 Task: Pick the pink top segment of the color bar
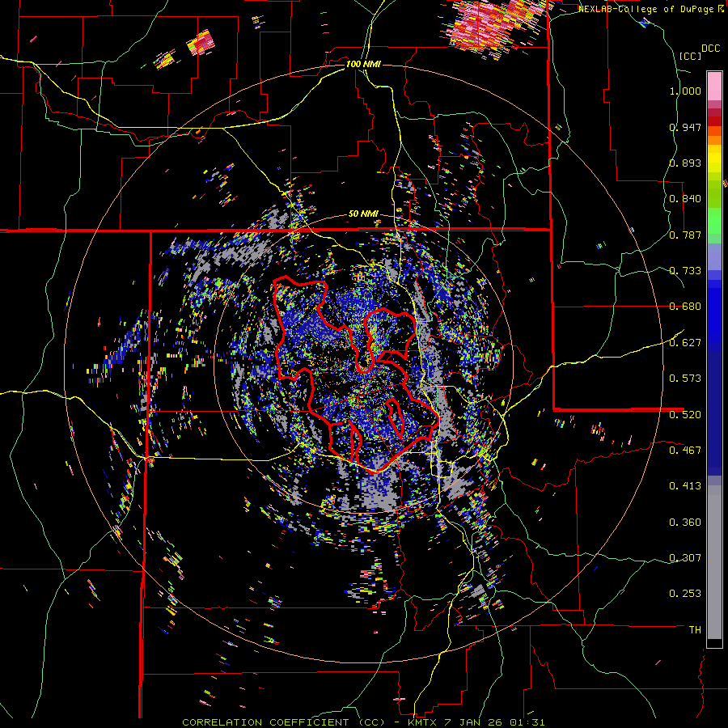(x=714, y=86)
